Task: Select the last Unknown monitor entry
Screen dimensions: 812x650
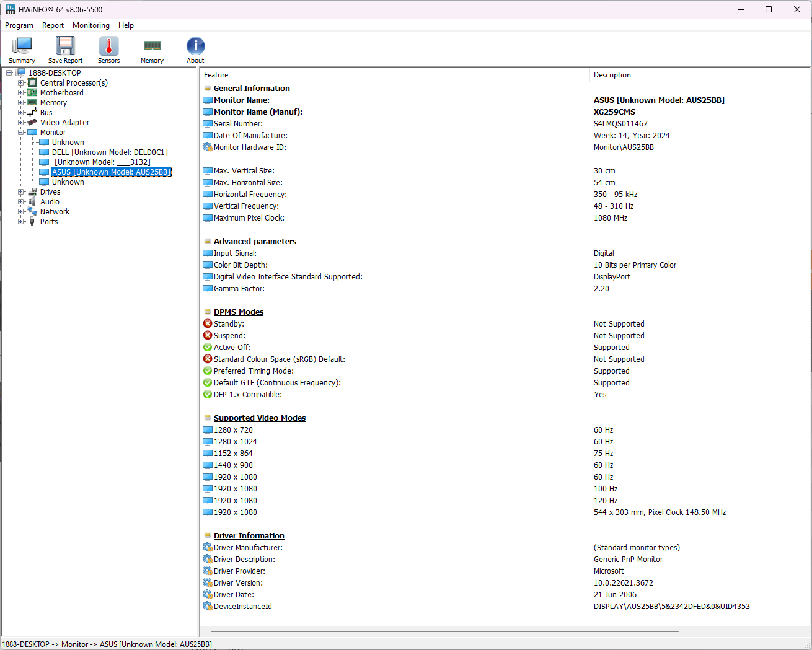Action: 68,182
